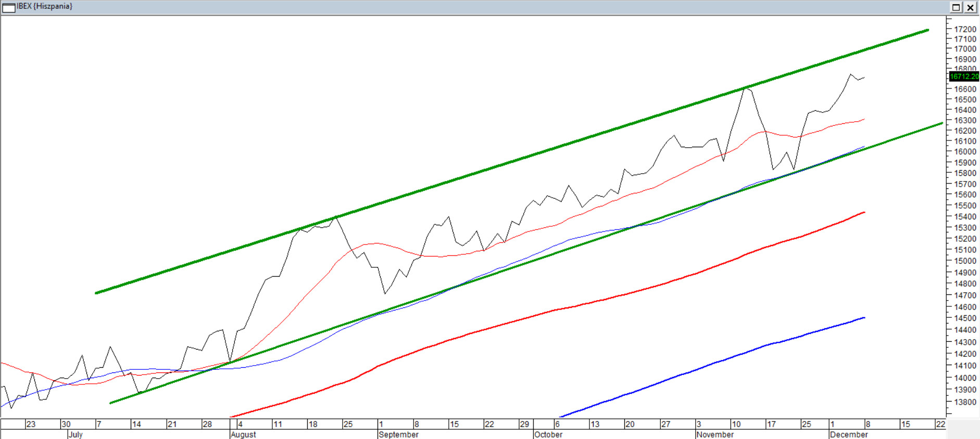This screenshot has width=980, height=439.
Task: Click the 15000 level on price axis
Action: [x=965, y=261]
